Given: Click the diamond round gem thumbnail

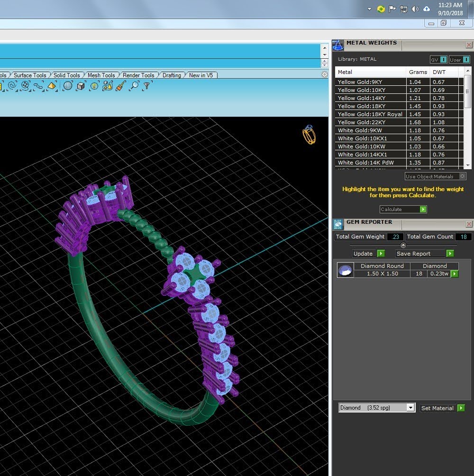Looking at the screenshot, I should 346,270.
